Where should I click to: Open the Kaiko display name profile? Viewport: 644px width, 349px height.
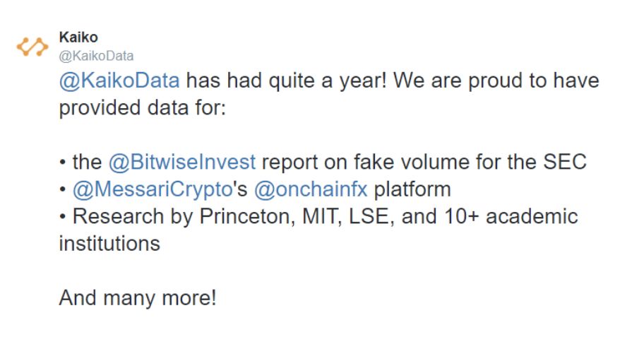(78, 37)
